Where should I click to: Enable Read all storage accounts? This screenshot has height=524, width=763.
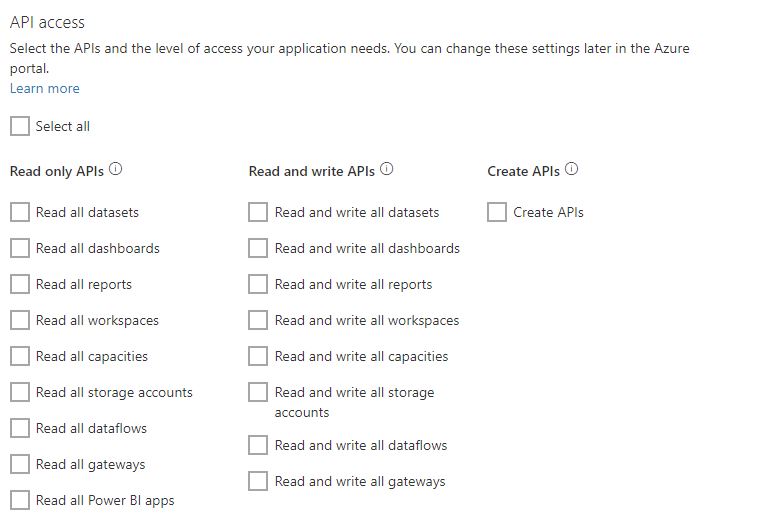(20, 392)
